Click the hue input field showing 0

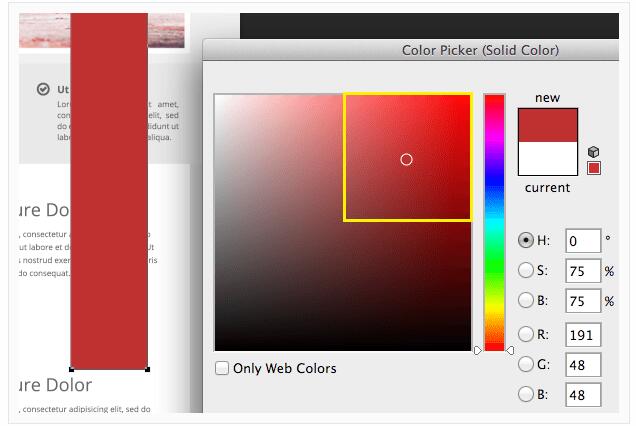pyautogui.click(x=583, y=241)
